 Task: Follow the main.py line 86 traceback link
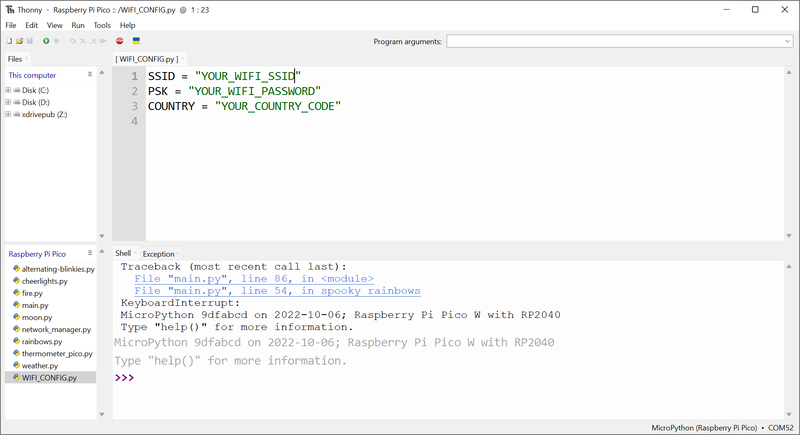click(x=254, y=279)
